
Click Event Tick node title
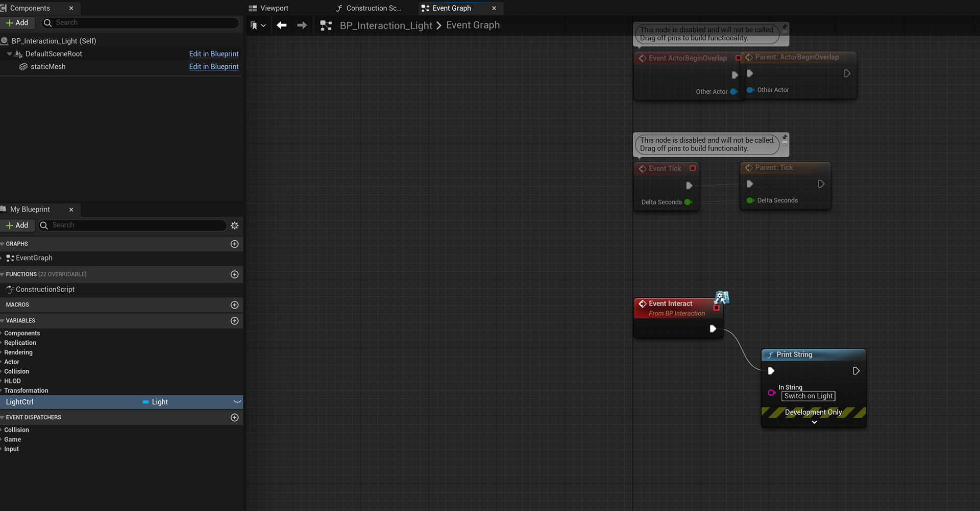click(x=665, y=169)
